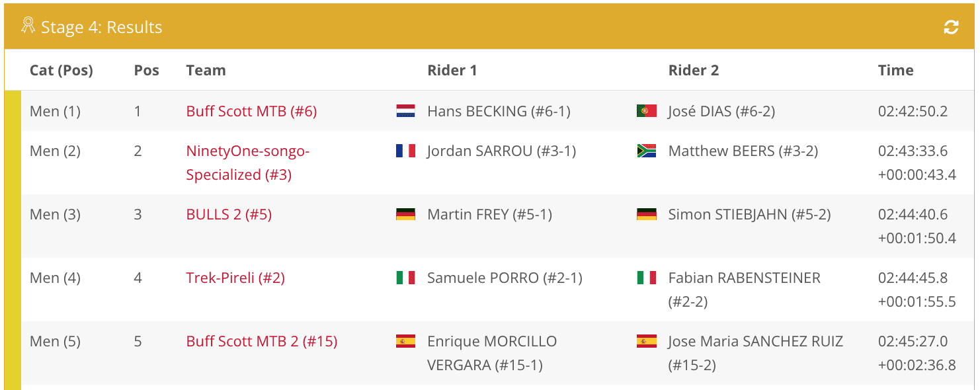Click the ribbon award icon beside Stage 4
This screenshot has height=390, width=980.
pos(28,26)
